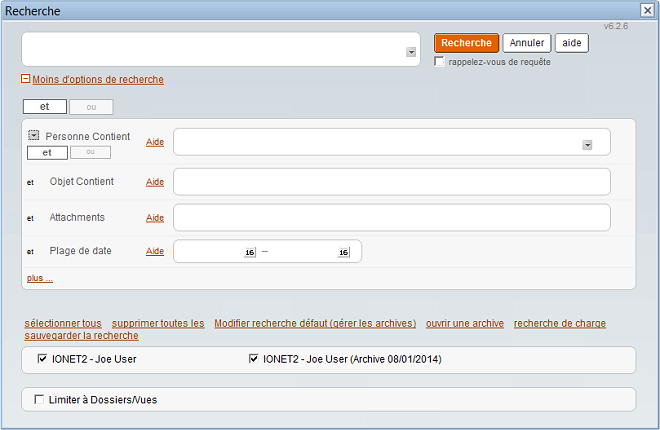Viewport: 660px width, 430px height.
Task: Open Personne Contient field dropdown arrow
Action: pos(587,145)
